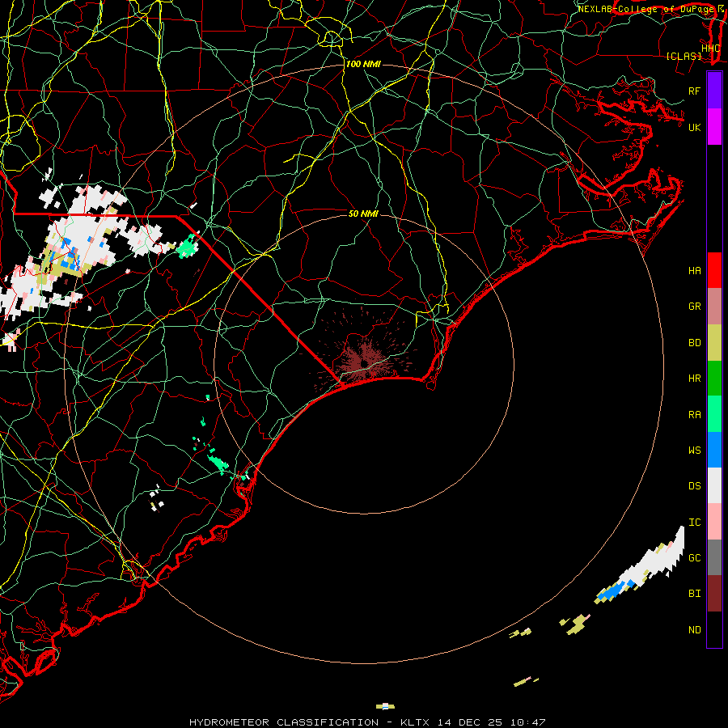Click the brown BI legend swatch
Image resolution: width=728 pixels, height=728 pixels.
[x=714, y=594]
